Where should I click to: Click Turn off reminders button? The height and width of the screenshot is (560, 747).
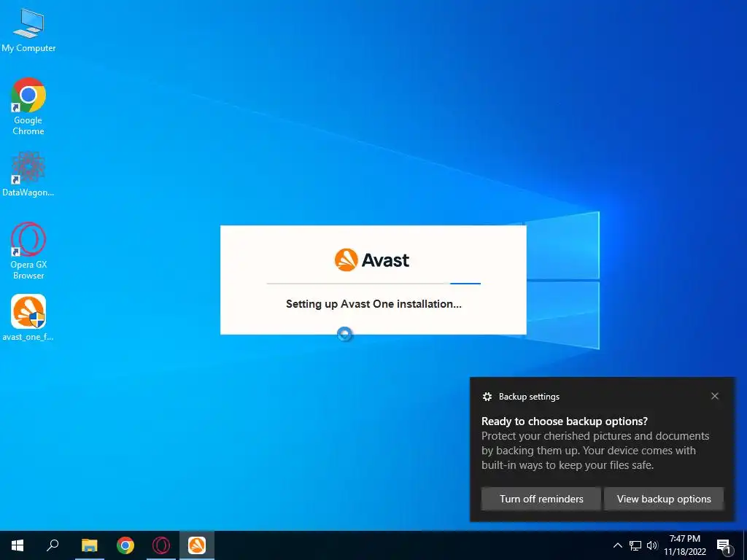[541, 499]
